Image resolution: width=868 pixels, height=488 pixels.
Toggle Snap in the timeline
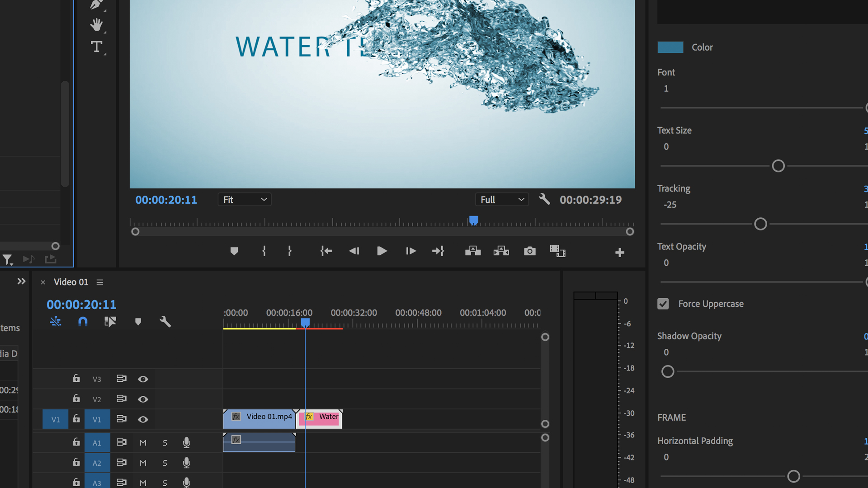pos(83,322)
